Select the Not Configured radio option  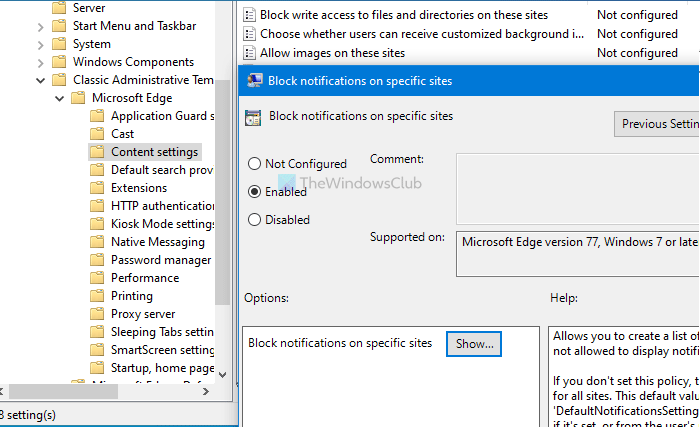tap(255, 164)
